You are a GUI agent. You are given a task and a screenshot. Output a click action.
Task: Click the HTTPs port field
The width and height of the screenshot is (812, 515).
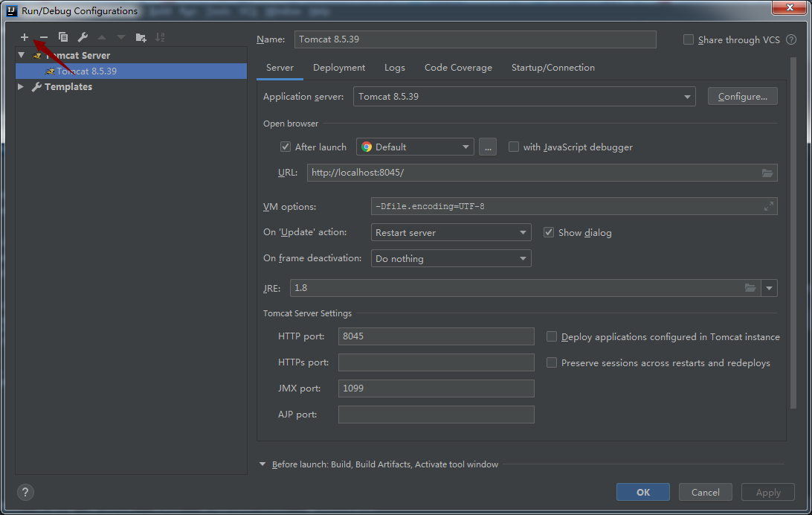436,362
